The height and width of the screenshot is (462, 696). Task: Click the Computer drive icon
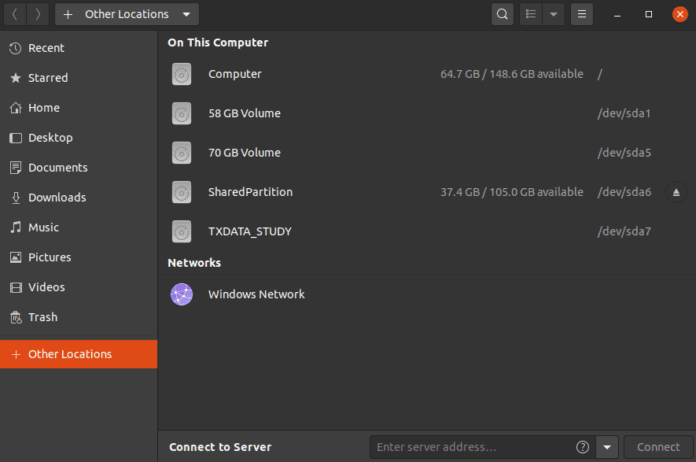tap(182, 74)
